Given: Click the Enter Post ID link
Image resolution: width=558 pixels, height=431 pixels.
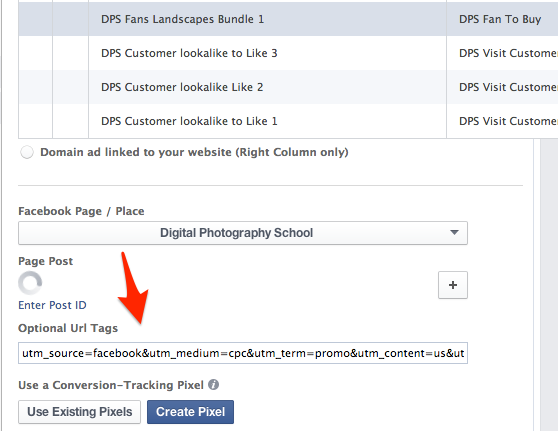Looking at the screenshot, I should point(52,305).
